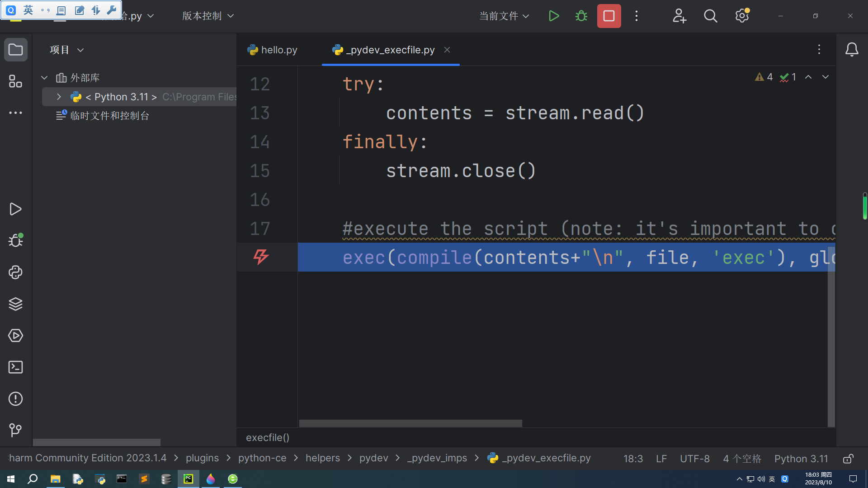Click the execfile() breadcrumb below the editor

click(268, 437)
